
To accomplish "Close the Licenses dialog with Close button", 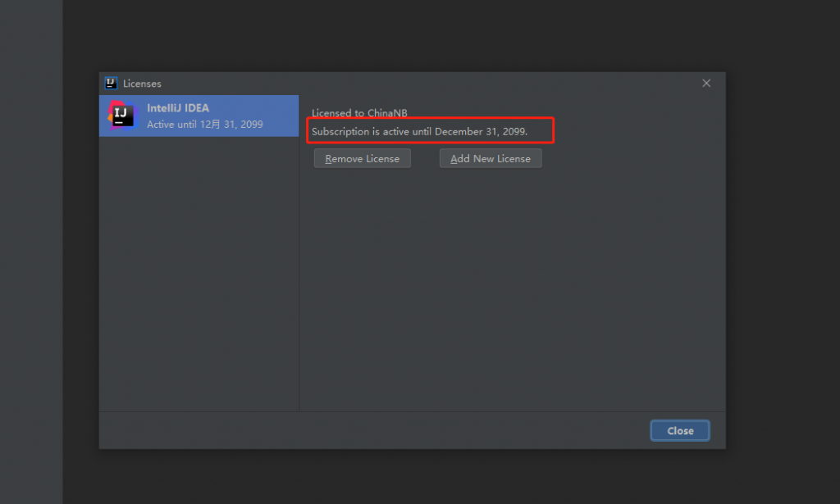I will point(680,431).
